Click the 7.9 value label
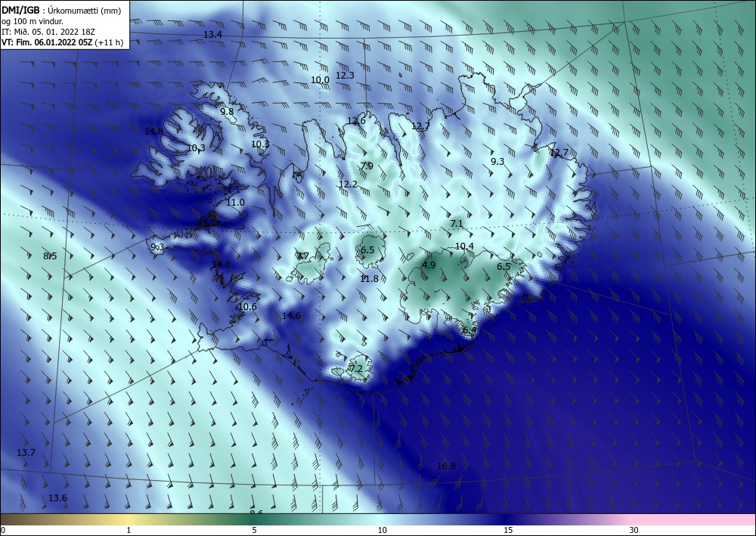 (367, 166)
